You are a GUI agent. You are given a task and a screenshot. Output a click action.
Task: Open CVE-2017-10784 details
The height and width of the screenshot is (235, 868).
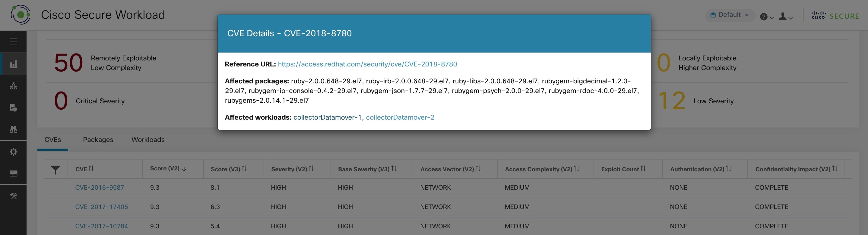(101, 226)
